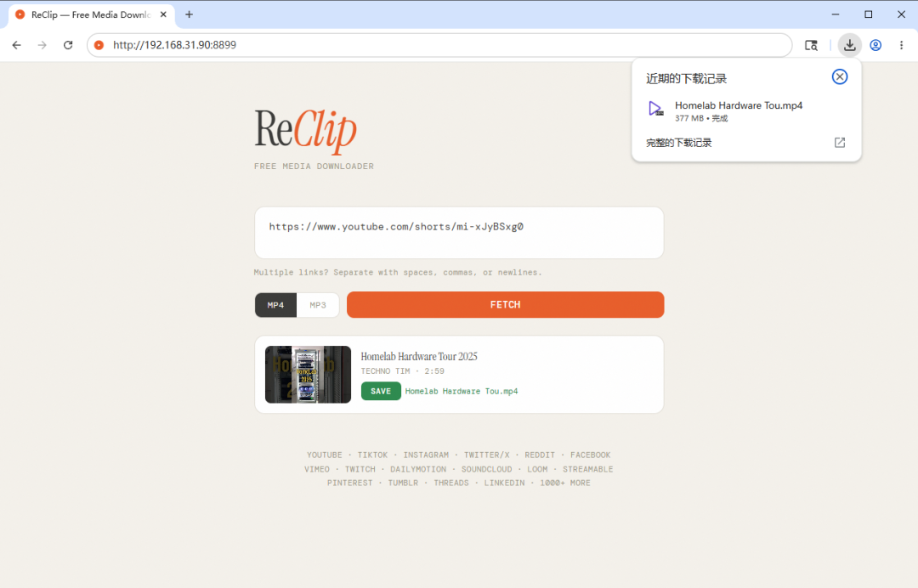Click the Homelab Hardware Tour video thumbnail
Viewport: 918px width, 588px height.
pos(308,375)
